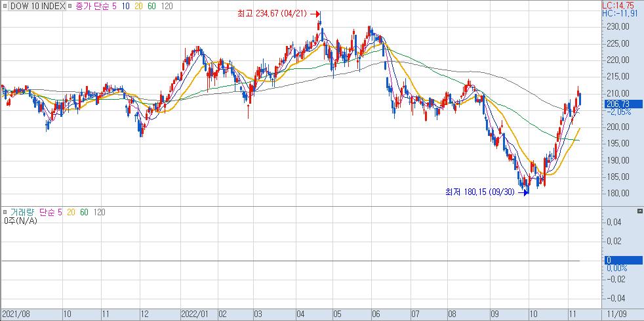
Task: Click the 185.00 price axis label
Action: 618,177
